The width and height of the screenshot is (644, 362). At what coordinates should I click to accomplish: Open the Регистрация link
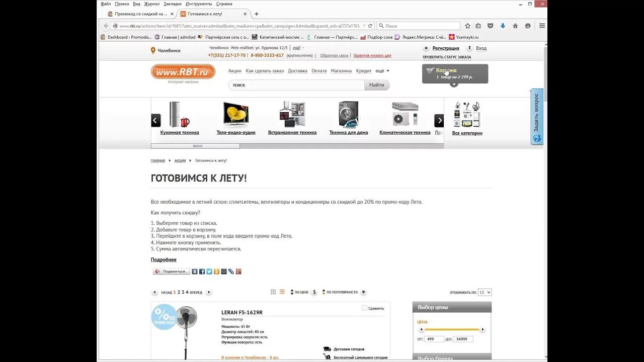tap(446, 48)
